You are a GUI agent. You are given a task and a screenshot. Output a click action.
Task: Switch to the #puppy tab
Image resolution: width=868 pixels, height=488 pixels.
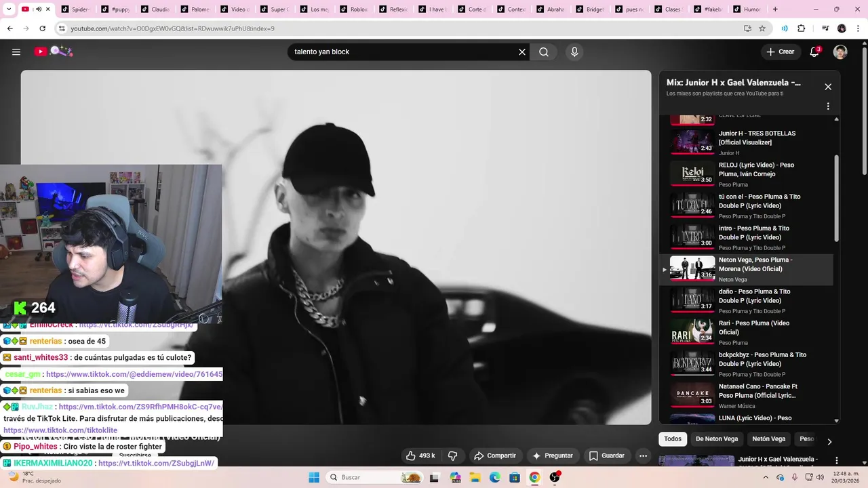click(115, 9)
